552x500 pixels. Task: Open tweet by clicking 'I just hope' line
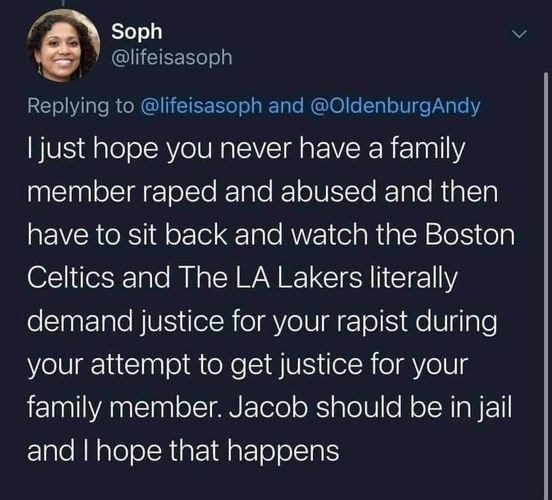[x=246, y=149]
